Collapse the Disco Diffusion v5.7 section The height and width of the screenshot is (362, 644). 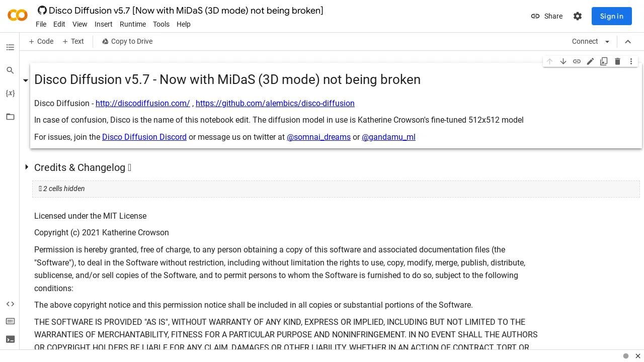coord(26,80)
